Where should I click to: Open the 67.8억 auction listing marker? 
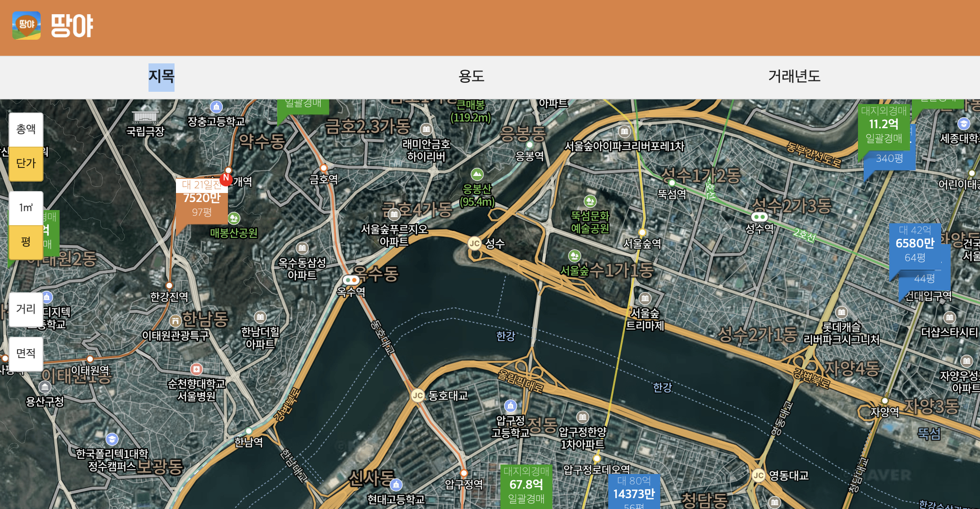pyautogui.click(x=526, y=486)
